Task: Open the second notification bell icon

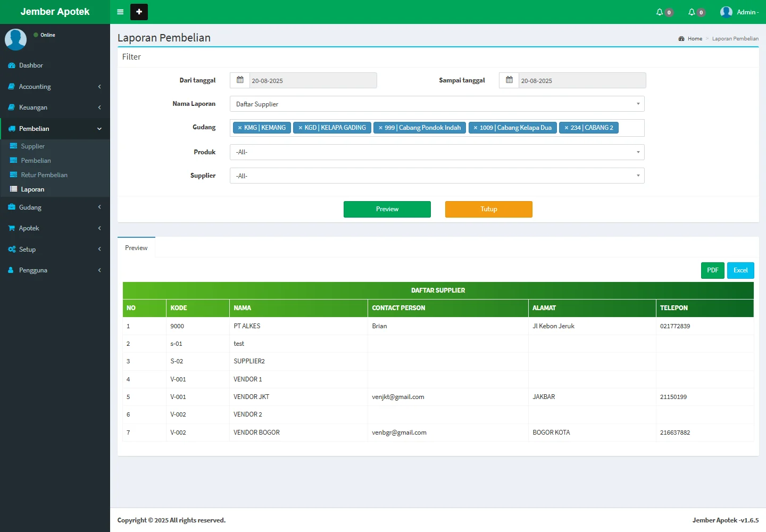Action: coord(692,12)
